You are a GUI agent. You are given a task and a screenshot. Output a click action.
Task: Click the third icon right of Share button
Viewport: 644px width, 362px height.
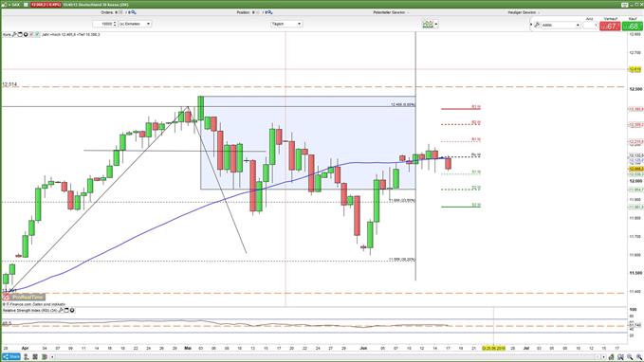(x=45, y=356)
